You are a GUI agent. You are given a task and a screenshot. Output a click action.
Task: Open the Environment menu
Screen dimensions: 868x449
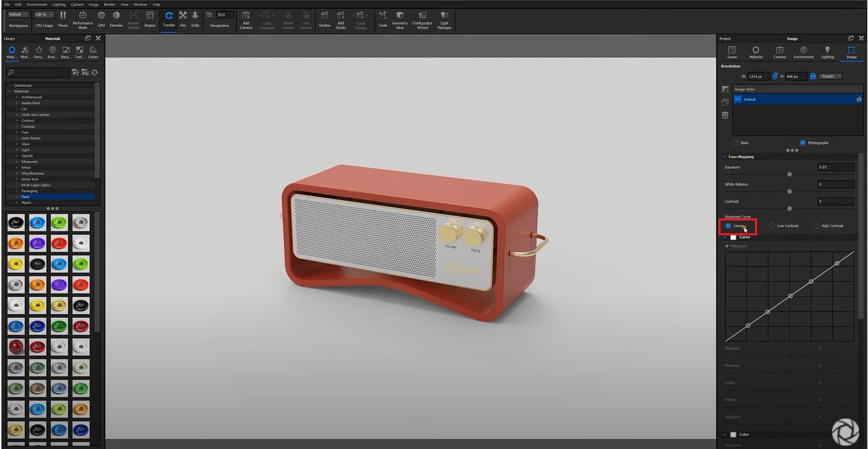pyautogui.click(x=37, y=3)
